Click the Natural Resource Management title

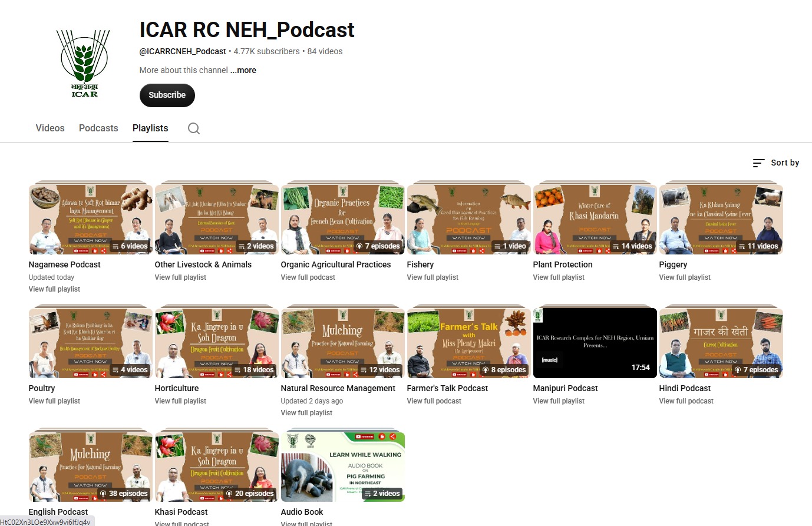pyautogui.click(x=338, y=388)
